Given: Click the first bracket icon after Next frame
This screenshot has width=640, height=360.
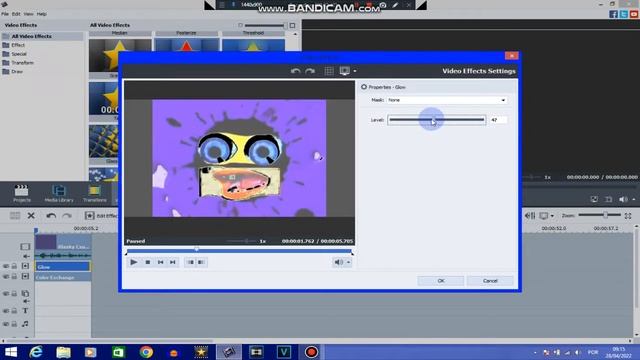Looking at the screenshot, I should (190, 262).
